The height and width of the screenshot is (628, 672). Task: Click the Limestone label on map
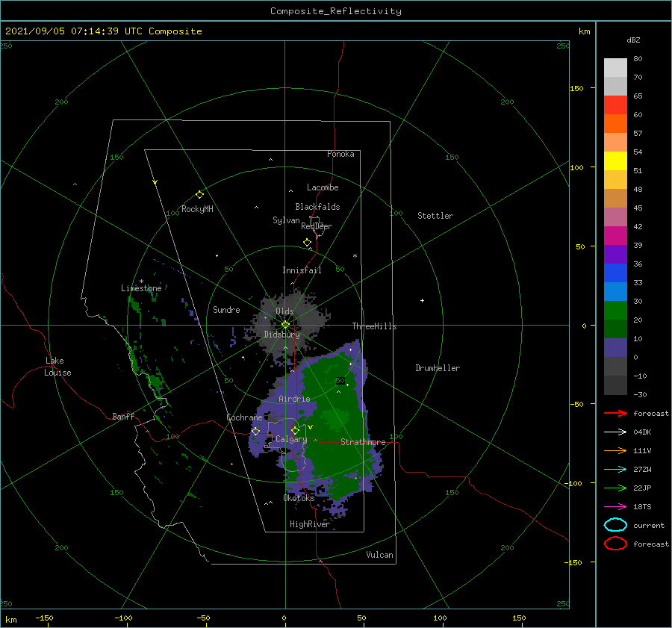pyautogui.click(x=141, y=288)
